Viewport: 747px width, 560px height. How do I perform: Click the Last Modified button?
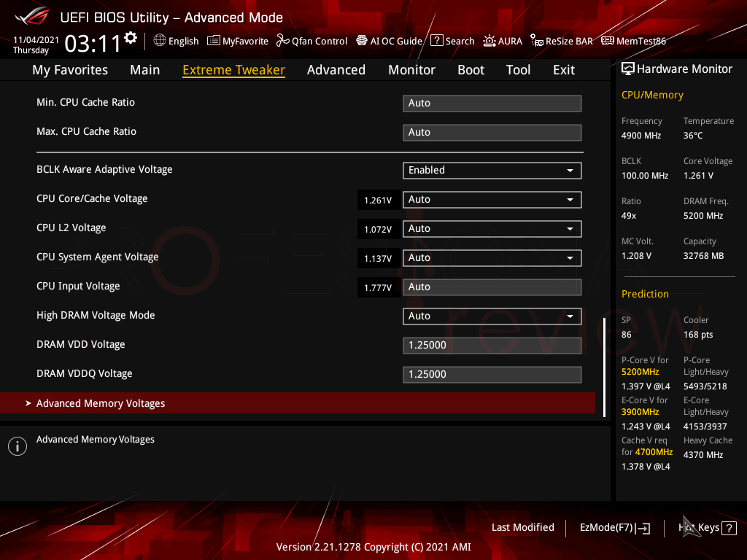tap(522, 528)
